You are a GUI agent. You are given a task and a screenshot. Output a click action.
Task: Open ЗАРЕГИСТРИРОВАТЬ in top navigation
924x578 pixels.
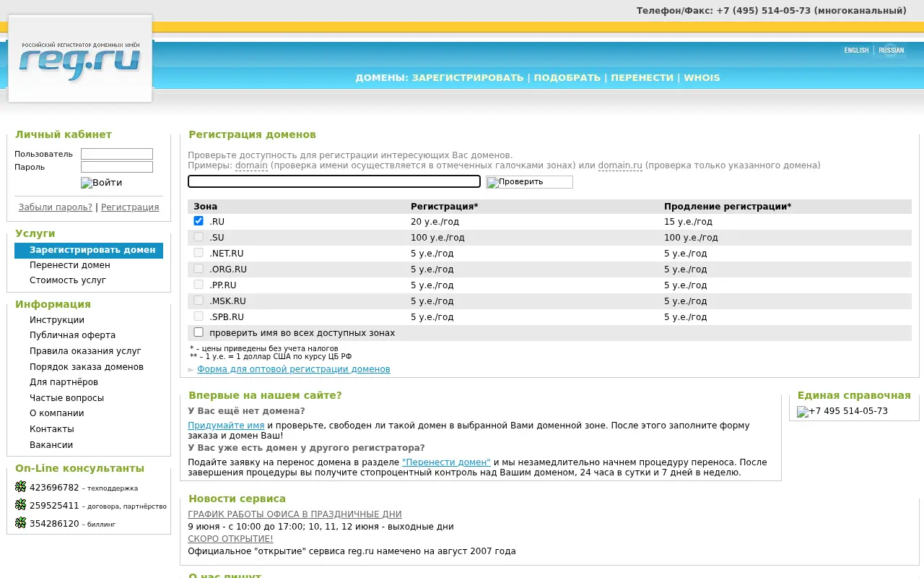click(x=468, y=78)
